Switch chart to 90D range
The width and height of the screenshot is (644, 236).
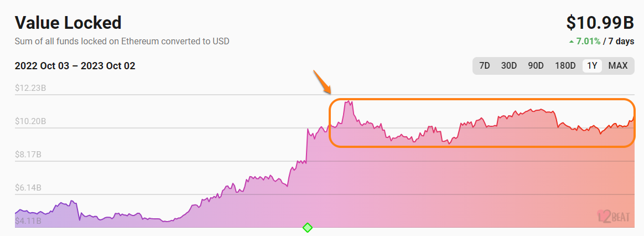536,65
